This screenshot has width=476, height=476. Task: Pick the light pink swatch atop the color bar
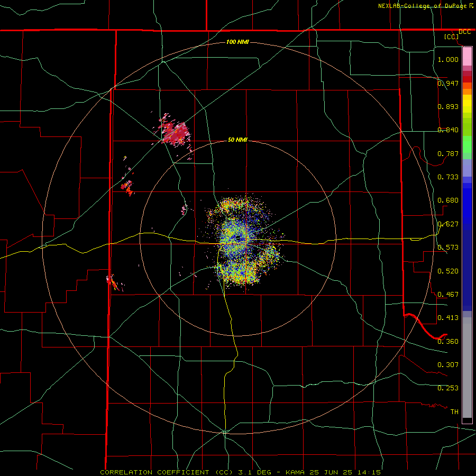tap(467, 57)
